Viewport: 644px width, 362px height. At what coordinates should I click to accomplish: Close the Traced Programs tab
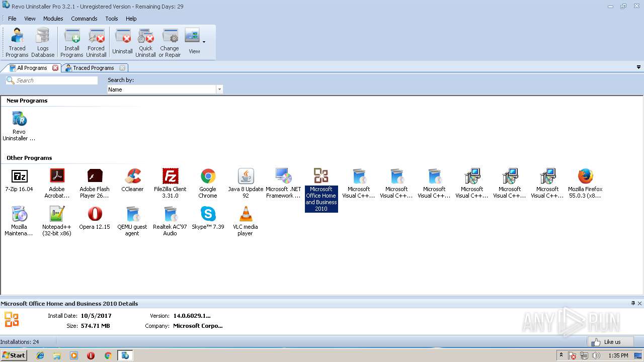(122, 68)
